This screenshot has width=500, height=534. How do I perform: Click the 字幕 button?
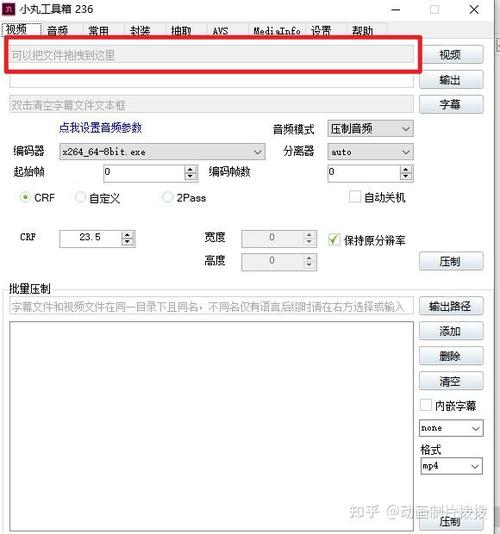[451, 105]
